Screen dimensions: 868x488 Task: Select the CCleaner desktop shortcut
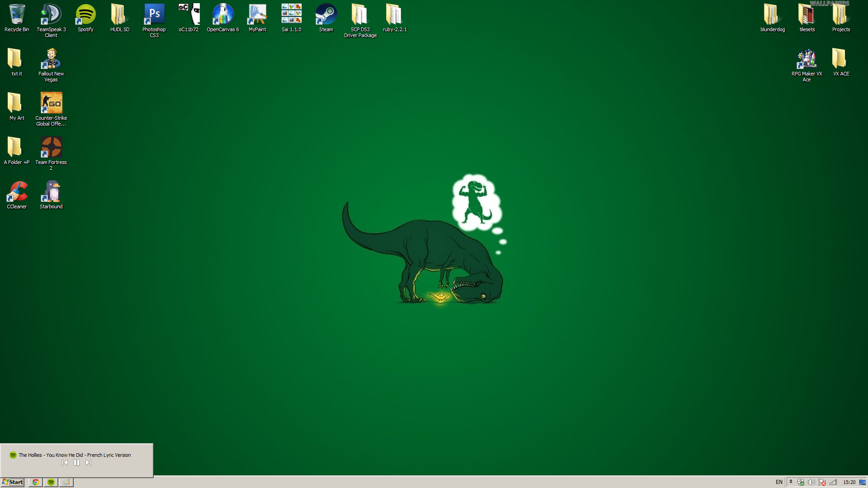point(17,195)
